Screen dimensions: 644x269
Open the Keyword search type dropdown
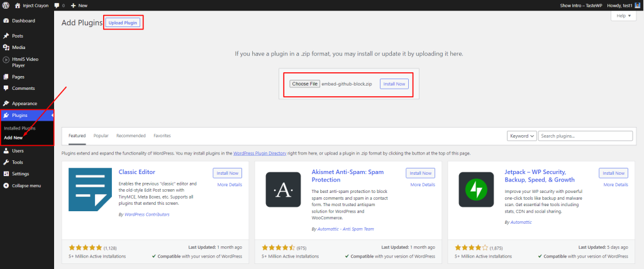click(522, 136)
